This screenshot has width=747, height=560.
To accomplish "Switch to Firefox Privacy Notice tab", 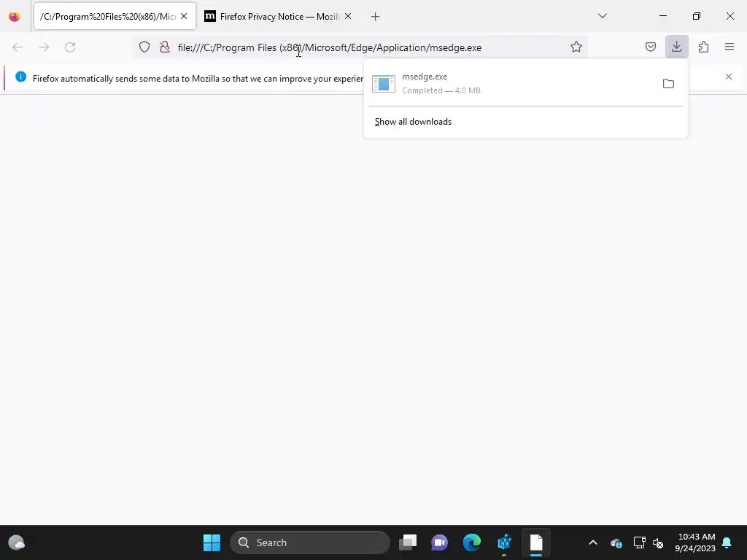I will pyautogui.click(x=279, y=16).
